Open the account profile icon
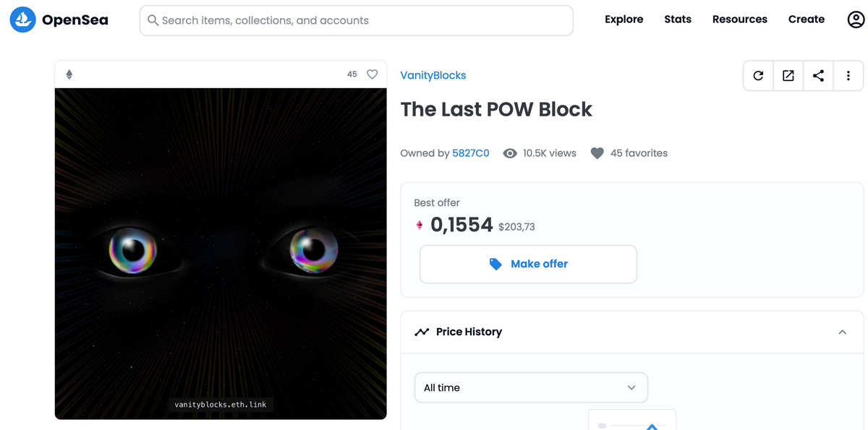Screen dimensions: 868x430 [x=856, y=20]
